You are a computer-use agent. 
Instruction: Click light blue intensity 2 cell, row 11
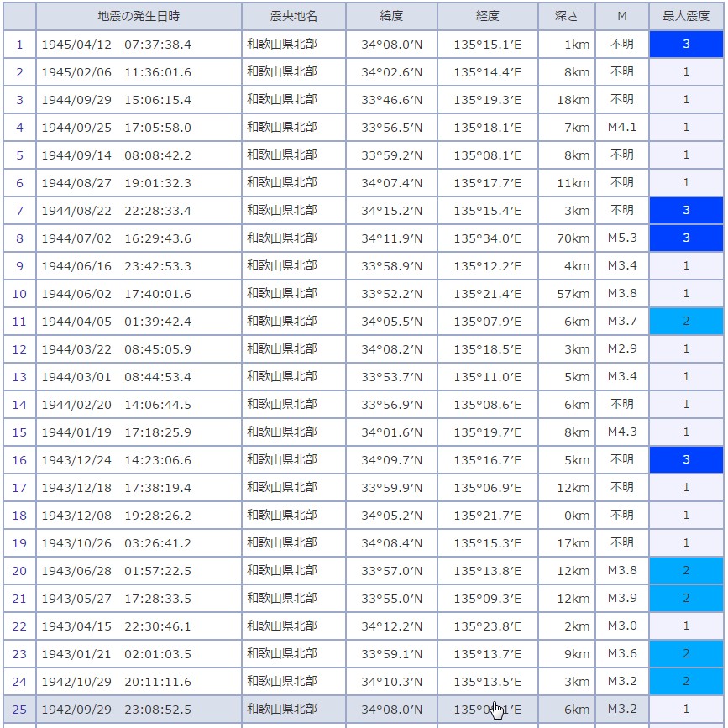click(686, 322)
